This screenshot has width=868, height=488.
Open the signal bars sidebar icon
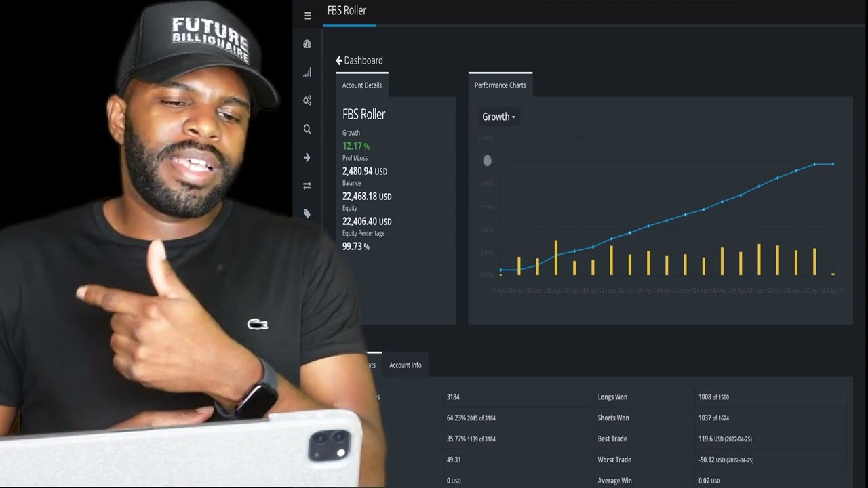(x=307, y=73)
